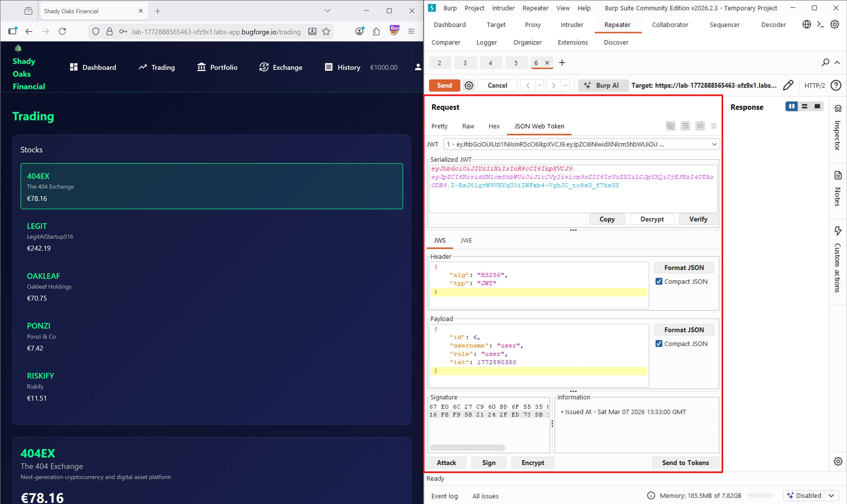The height and width of the screenshot is (504, 847).
Task: Switch Response to side-by-side layout
Action: pyautogui.click(x=791, y=106)
